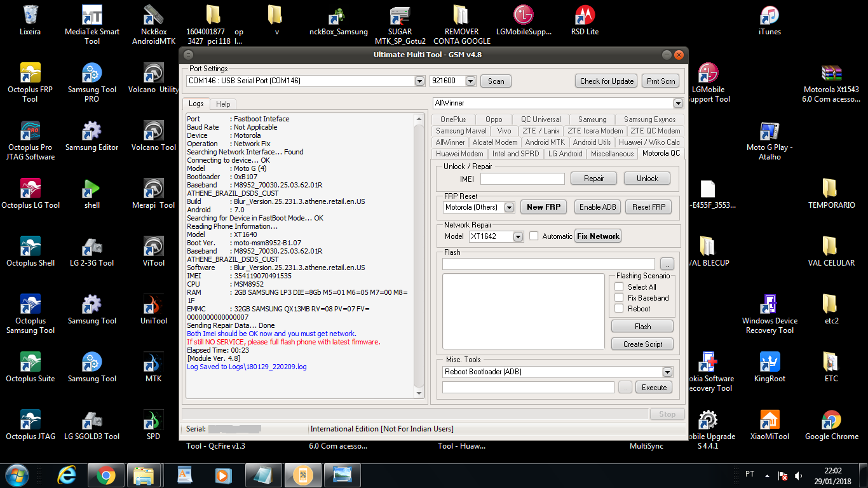Image resolution: width=868 pixels, height=488 pixels.
Task: Check the Fix Baseband option
Action: click(x=619, y=297)
